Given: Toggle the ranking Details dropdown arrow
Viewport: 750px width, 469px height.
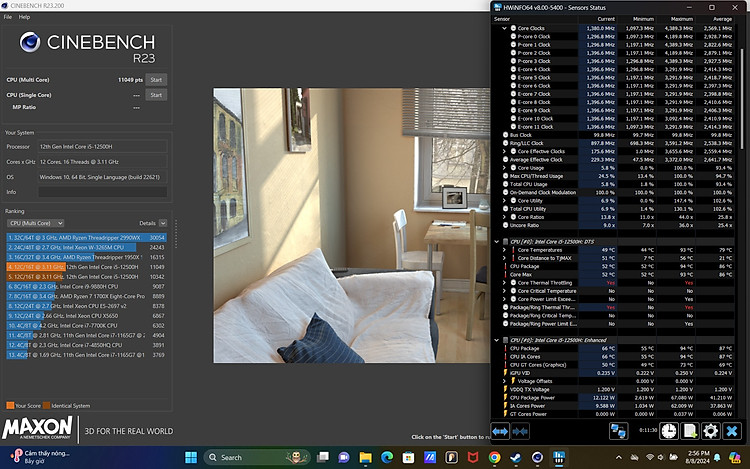Looking at the screenshot, I should 163,223.
